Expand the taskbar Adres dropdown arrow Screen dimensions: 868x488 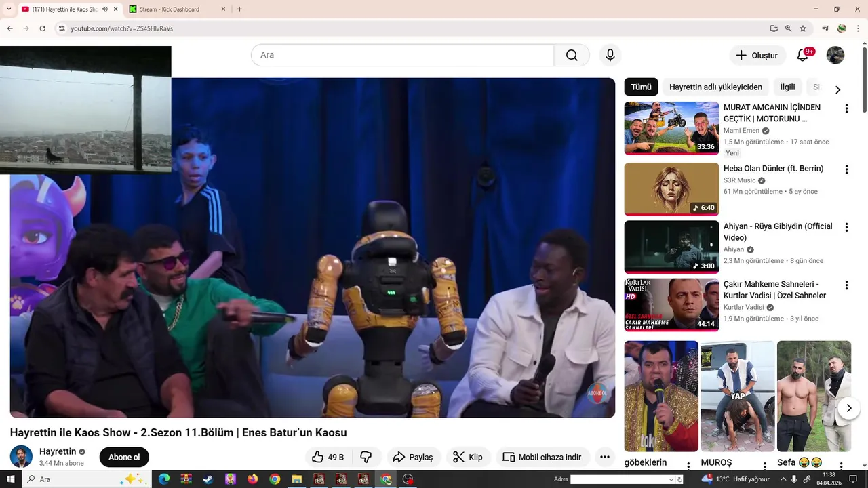(x=671, y=479)
